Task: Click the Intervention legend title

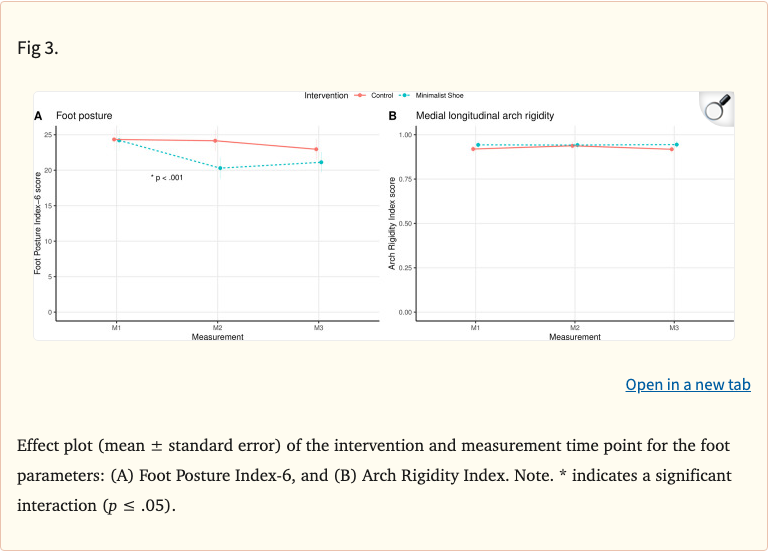Action: (326, 95)
